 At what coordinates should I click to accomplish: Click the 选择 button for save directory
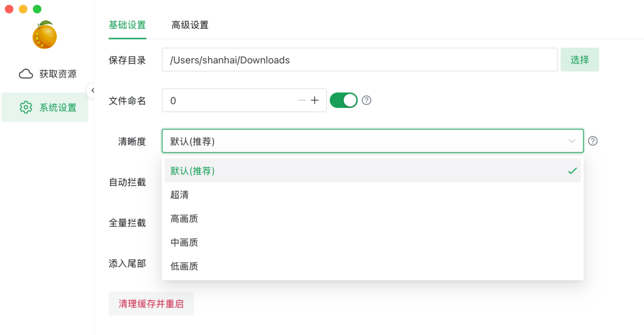point(579,60)
